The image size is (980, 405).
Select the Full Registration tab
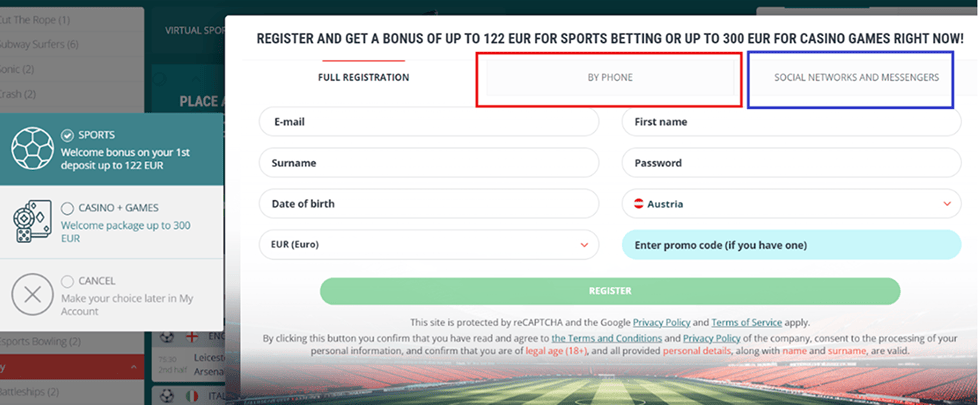[x=363, y=77]
